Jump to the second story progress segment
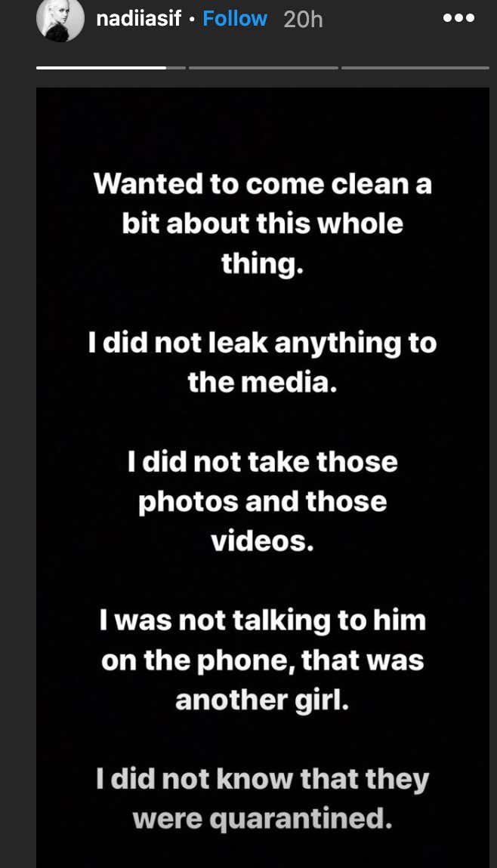Screen dimensions: 497x868 point(263,67)
